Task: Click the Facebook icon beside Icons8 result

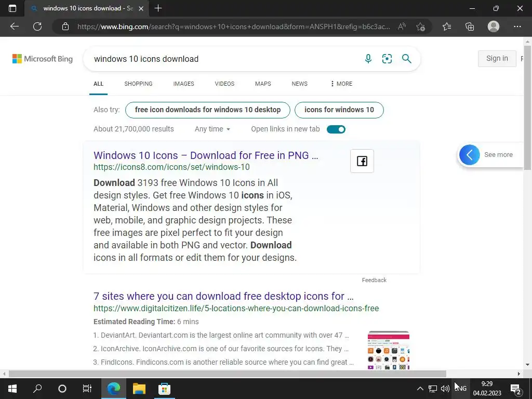Action: [362, 161]
